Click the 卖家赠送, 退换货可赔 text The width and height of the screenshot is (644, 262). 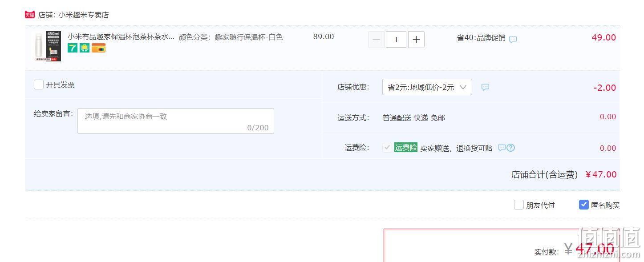coord(457,148)
